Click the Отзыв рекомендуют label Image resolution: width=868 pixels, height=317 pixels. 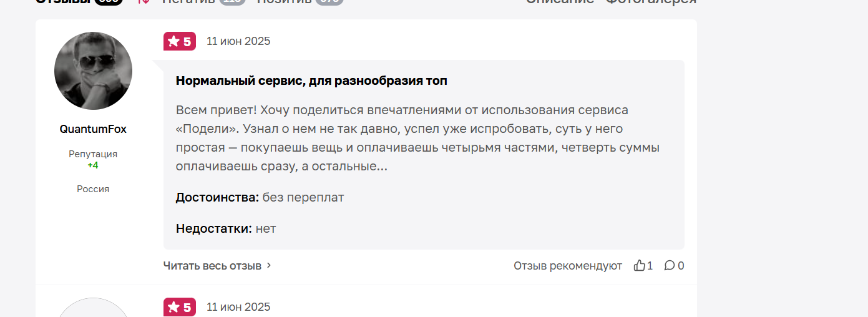click(568, 266)
